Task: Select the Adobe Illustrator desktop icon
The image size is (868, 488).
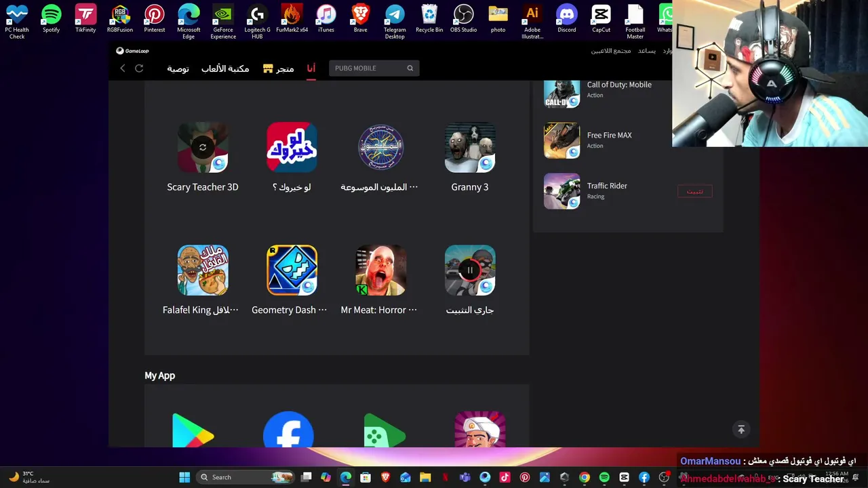Action: [532, 22]
